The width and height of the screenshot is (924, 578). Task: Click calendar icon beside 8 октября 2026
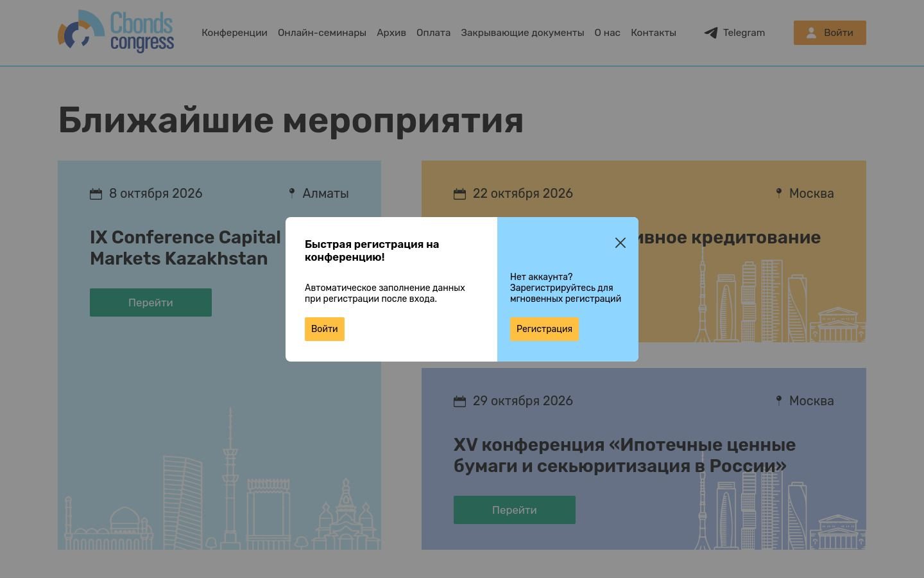(96, 194)
